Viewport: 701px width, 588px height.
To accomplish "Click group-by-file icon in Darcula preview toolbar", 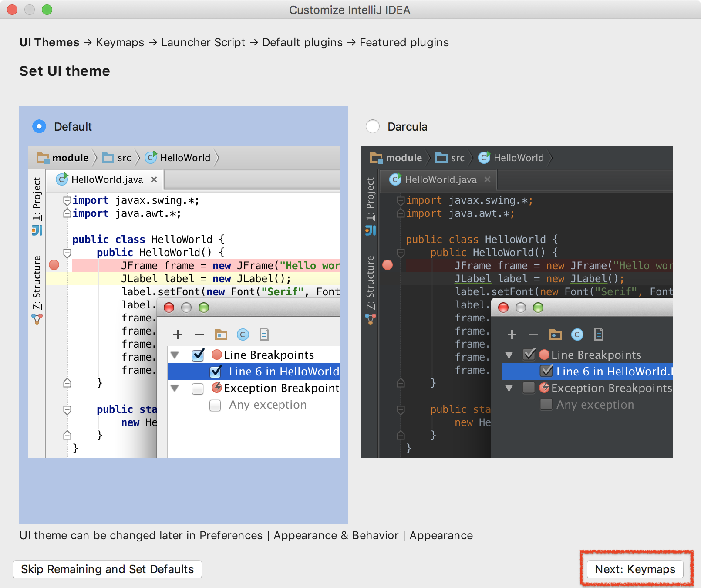I will pyautogui.click(x=599, y=334).
